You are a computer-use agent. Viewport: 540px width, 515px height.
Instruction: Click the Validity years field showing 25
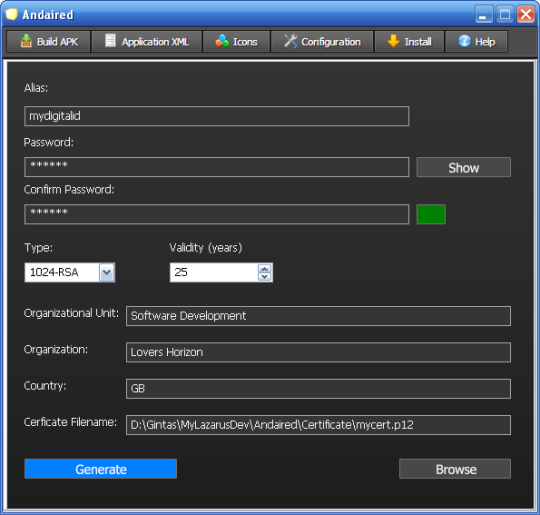214,272
